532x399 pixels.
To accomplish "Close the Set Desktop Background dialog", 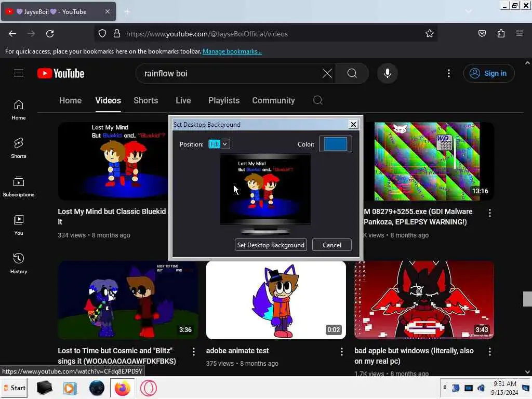I will [353, 125].
